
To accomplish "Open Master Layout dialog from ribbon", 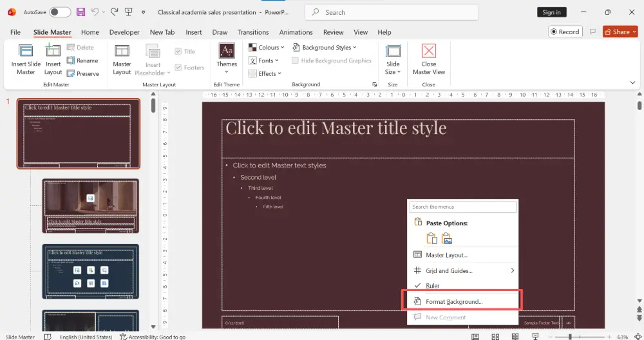I will tap(122, 59).
